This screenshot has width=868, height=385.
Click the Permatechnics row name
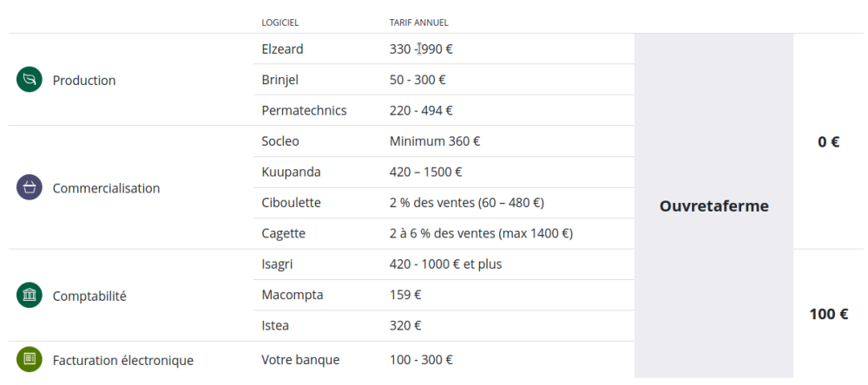coord(304,110)
